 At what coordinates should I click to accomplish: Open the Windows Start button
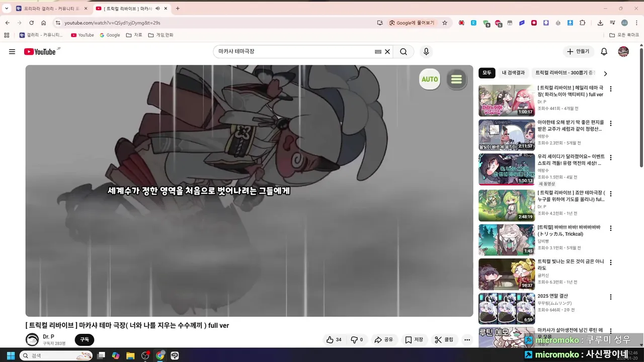(10, 355)
